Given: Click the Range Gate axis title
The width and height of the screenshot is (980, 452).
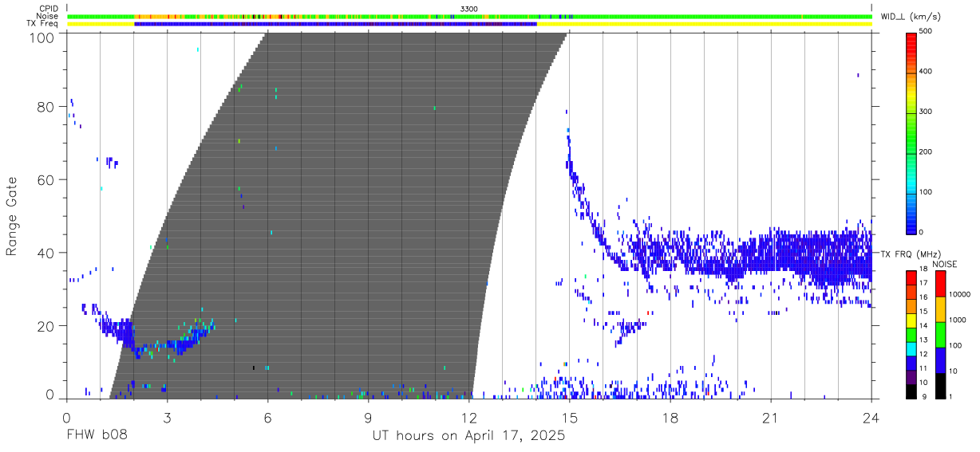Looking at the screenshot, I should pyautogui.click(x=12, y=216).
